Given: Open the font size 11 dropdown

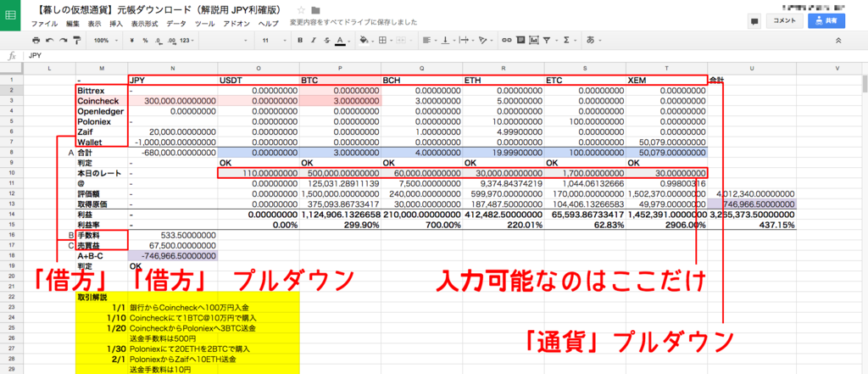Looking at the screenshot, I should pos(274,41).
